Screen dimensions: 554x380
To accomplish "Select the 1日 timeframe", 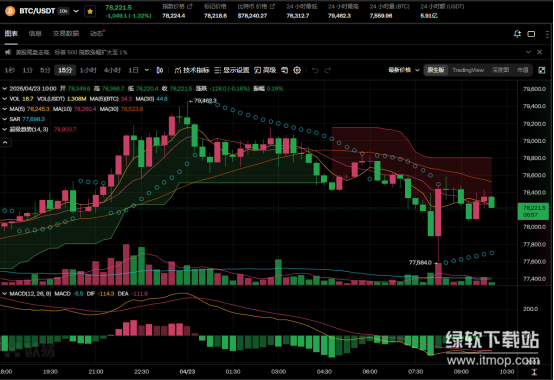I will coord(134,70).
